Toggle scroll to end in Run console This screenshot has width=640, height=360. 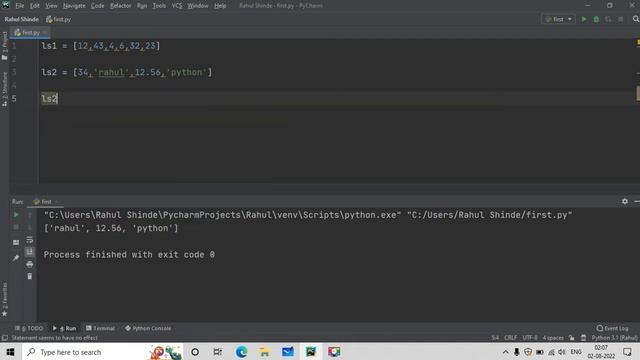pyautogui.click(x=29, y=252)
